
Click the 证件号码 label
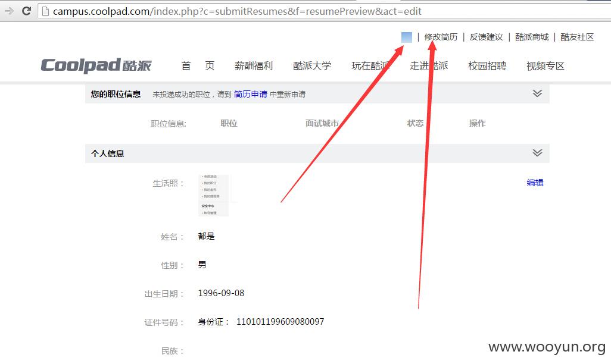click(x=164, y=322)
